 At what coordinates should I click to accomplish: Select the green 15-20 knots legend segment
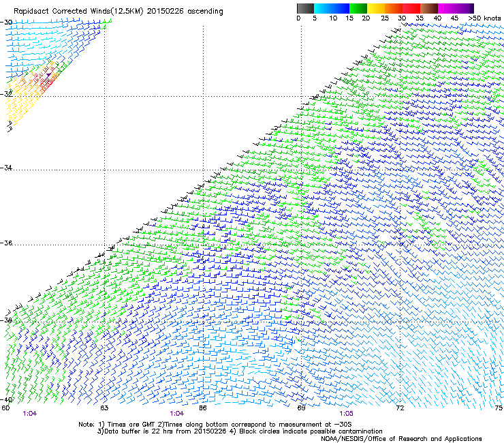[358, 8]
